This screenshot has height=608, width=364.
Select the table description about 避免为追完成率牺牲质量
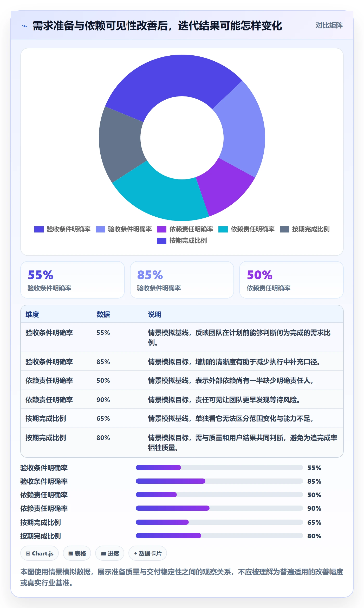(243, 443)
